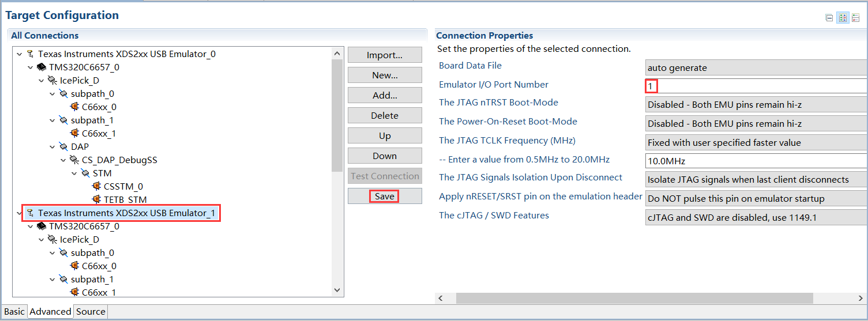Click the collapse-all sections icon in header

coord(829,18)
